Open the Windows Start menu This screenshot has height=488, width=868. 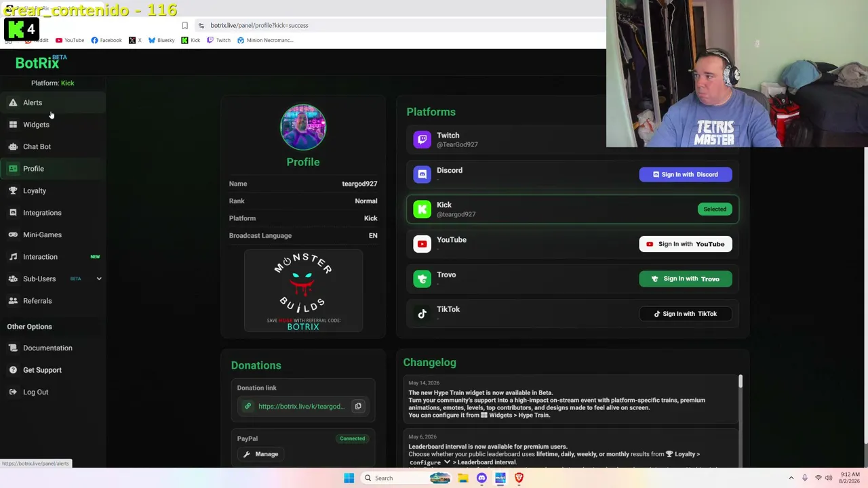(349, 478)
